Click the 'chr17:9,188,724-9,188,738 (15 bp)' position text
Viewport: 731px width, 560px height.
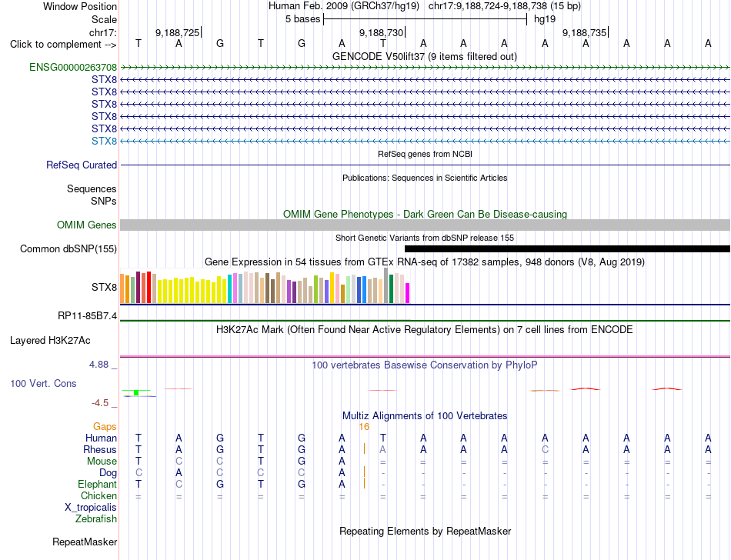pyautogui.click(x=505, y=6)
